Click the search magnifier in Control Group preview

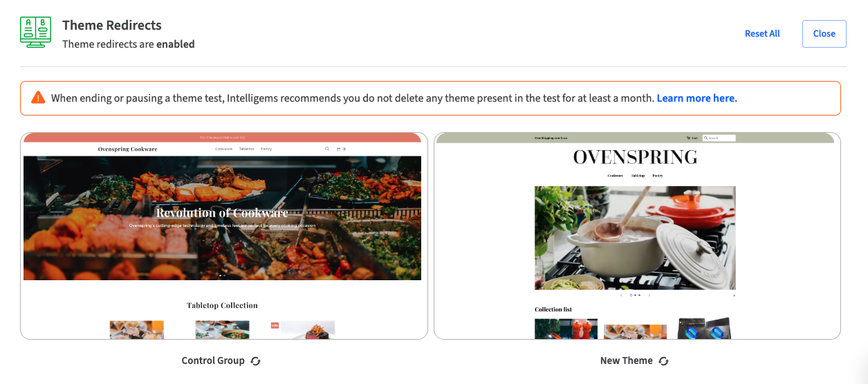click(x=327, y=149)
